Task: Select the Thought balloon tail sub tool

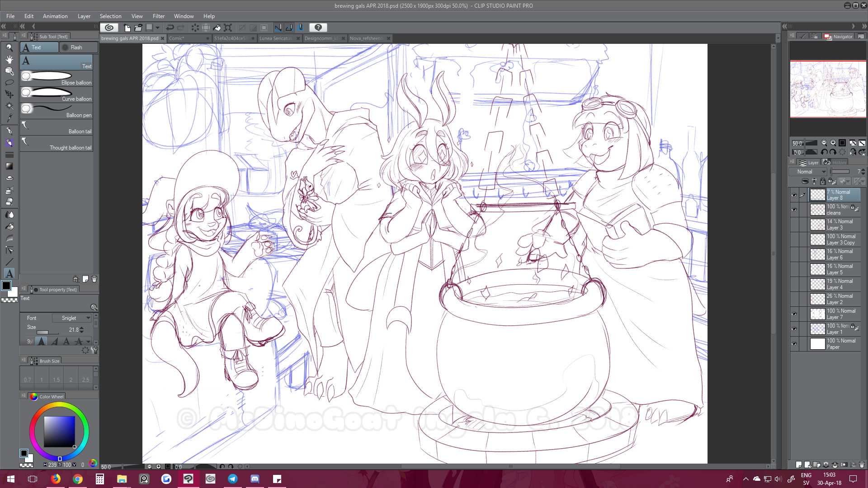Action: [57, 143]
